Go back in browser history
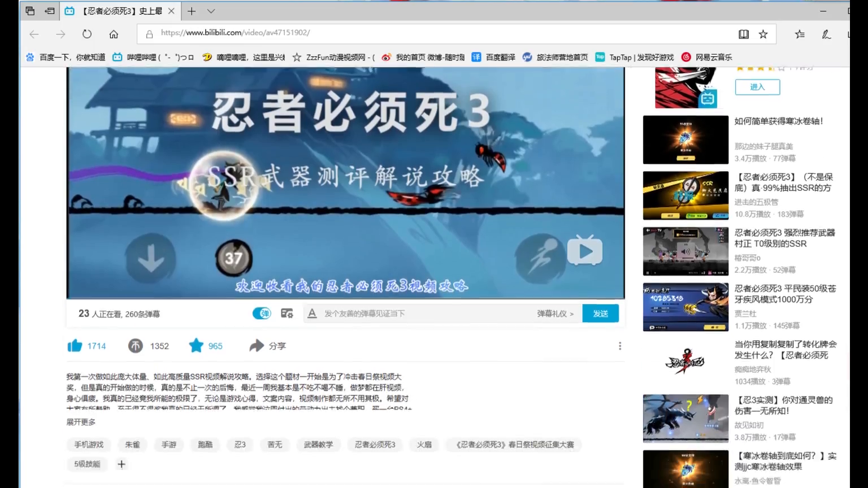This screenshot has height=488, width=868. [34, 34]
